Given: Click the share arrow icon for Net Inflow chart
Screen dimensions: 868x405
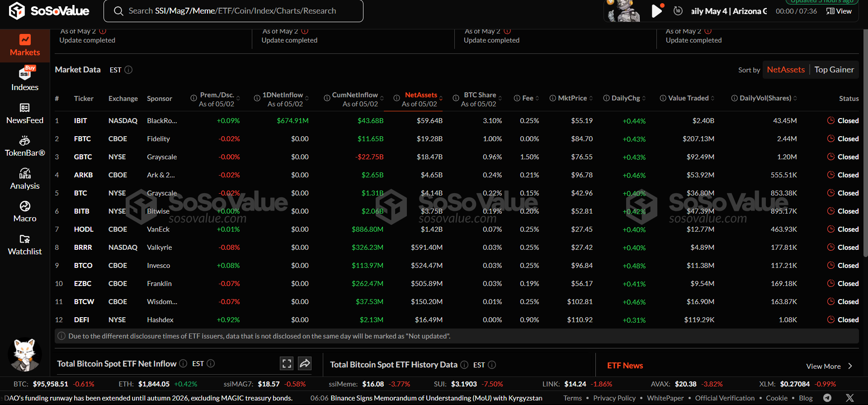Looking at the screenshot, I should click(x=305, y=363).
